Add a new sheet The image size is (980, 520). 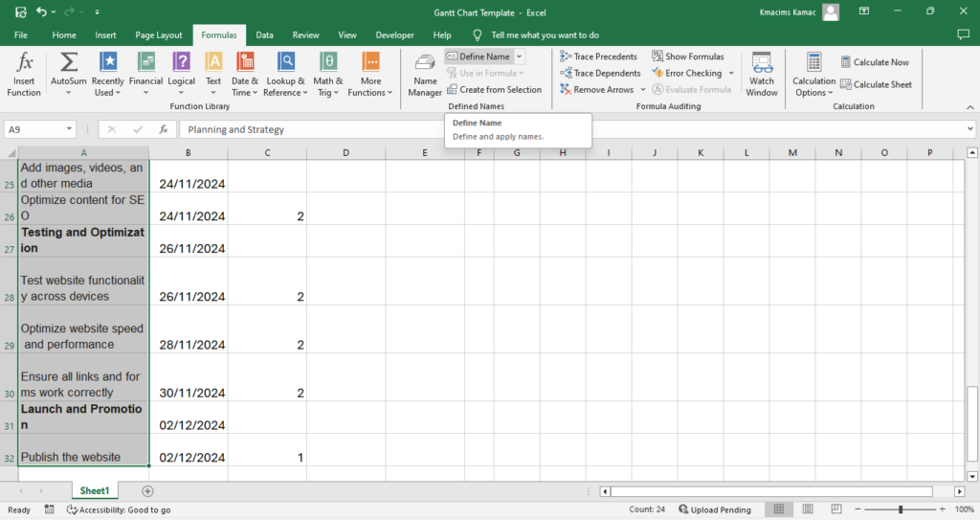click(147, 491)
